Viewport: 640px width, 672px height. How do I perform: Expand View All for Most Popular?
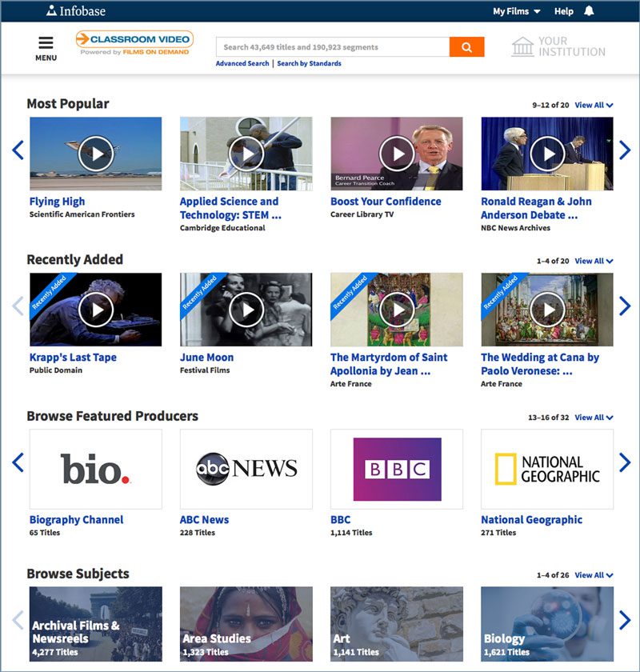tap(594, 105)
